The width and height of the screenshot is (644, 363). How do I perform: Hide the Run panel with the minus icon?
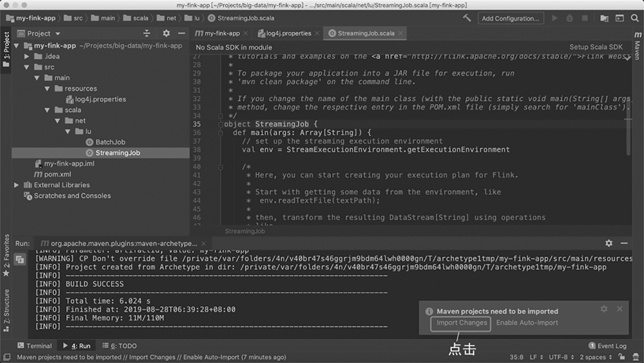point(624,243)
